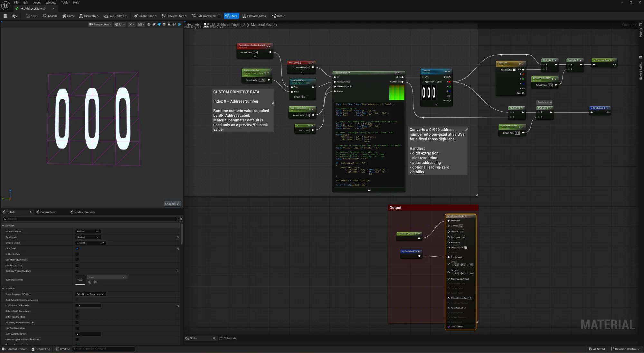Open Details panel settings gear
Image resolution: width=644 pixels, height=353 pixels.
pyautogui.click(x=181, y=219)
